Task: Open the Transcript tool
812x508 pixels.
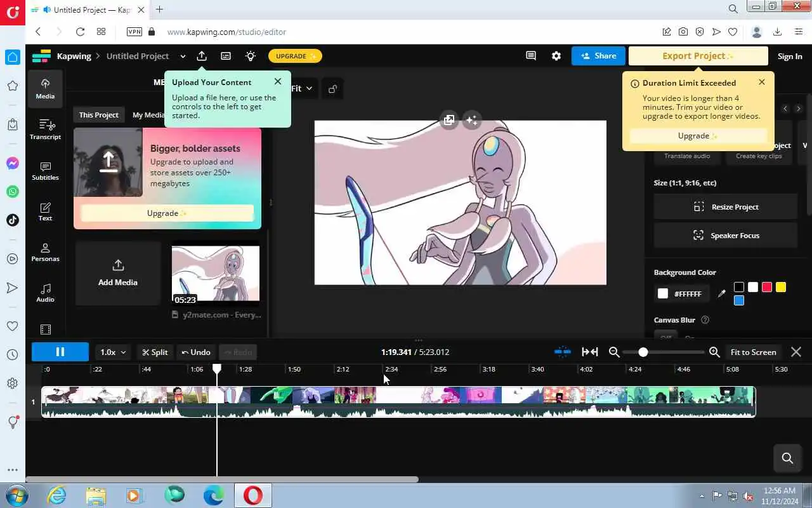Action: (x=45, y=129)
